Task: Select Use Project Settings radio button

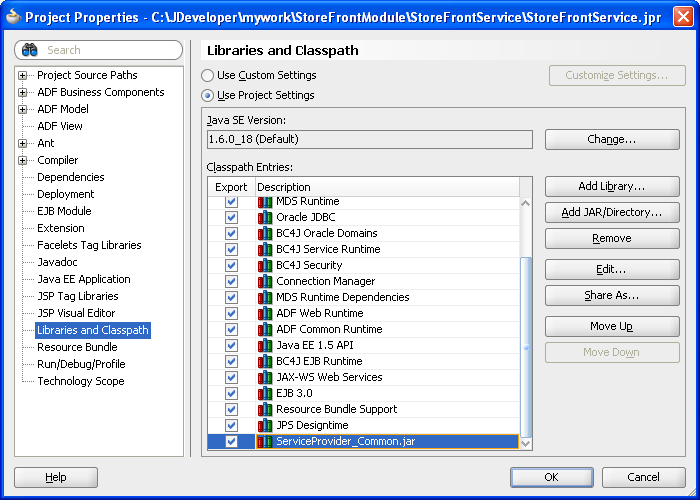Action: (207, 96)
